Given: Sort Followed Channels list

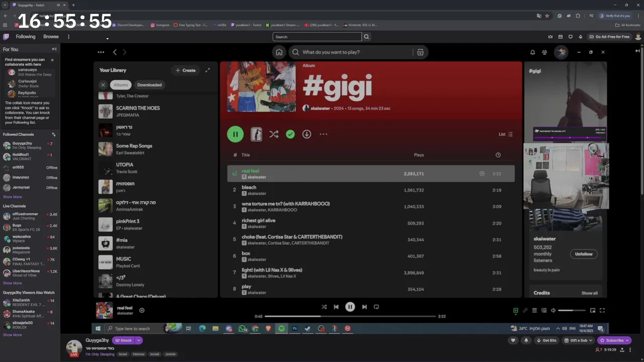Looking at the screenshot, I should (54, 135).
